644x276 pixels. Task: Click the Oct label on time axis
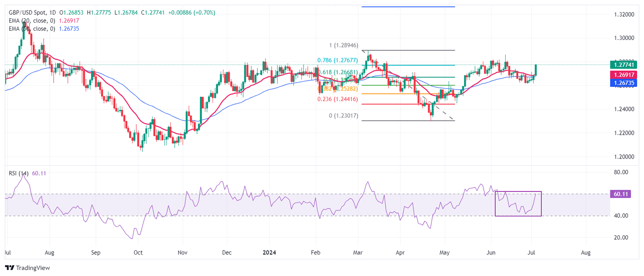click(x=138, y=253)
